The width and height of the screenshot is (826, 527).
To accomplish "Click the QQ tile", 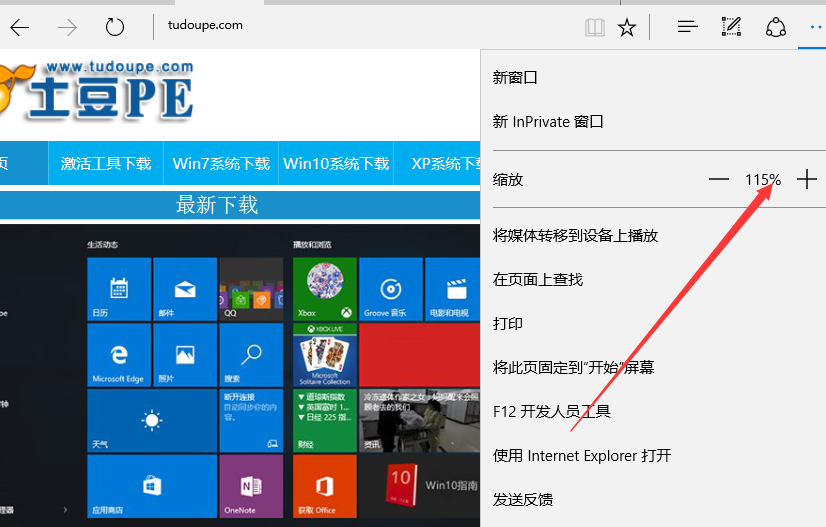I will pos(251,289).
